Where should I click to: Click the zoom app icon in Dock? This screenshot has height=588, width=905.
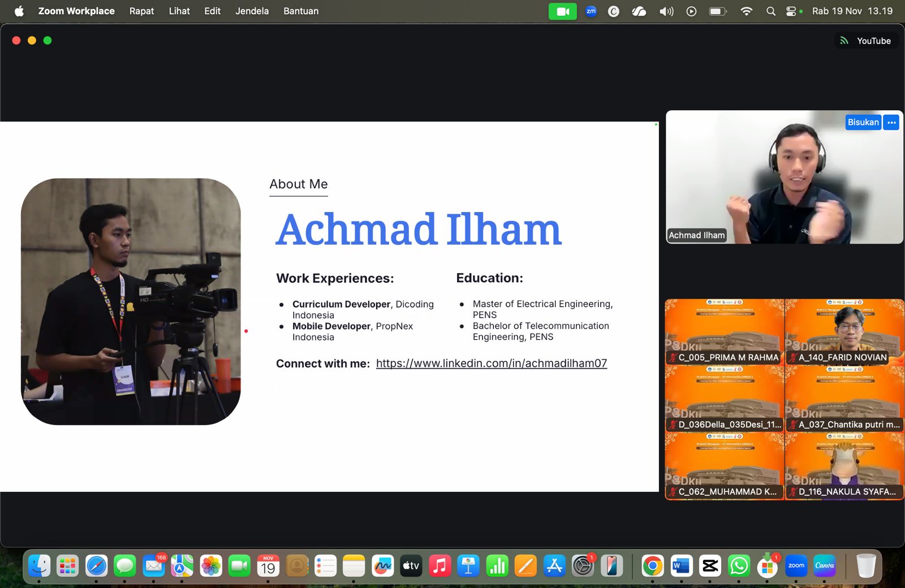[796, 566]
